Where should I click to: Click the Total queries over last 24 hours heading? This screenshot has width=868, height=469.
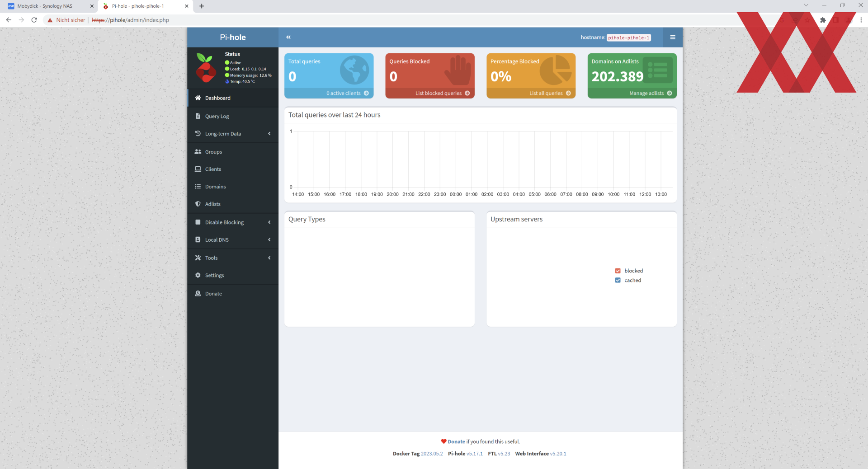(335, 115)
